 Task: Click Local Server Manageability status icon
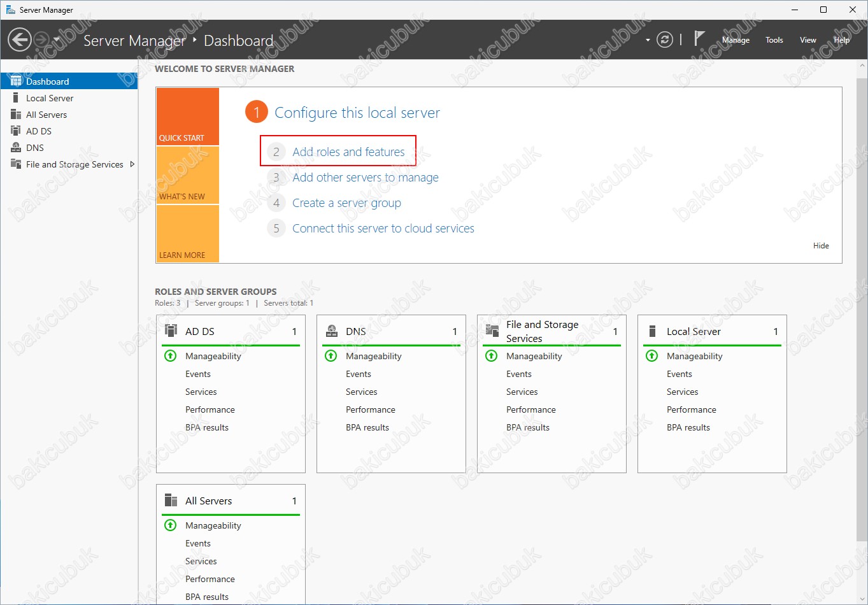coord(652,356)
